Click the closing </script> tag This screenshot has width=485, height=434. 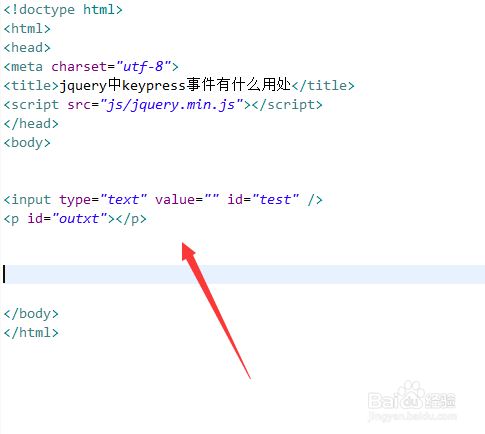287,105
